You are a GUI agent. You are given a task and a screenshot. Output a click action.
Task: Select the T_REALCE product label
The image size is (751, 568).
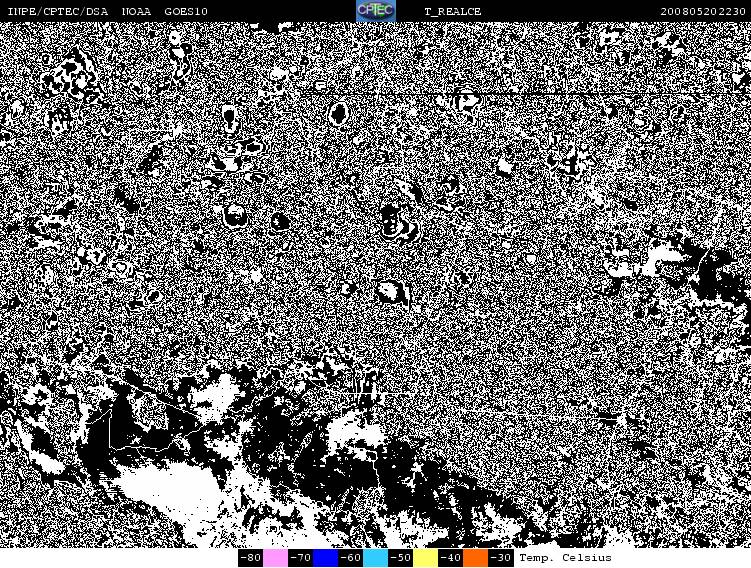452,11
